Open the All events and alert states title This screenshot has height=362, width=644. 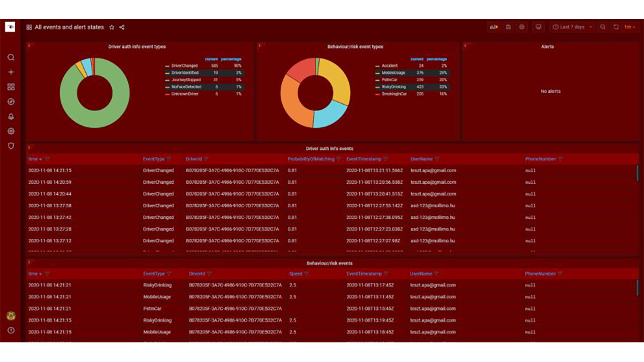69,27
